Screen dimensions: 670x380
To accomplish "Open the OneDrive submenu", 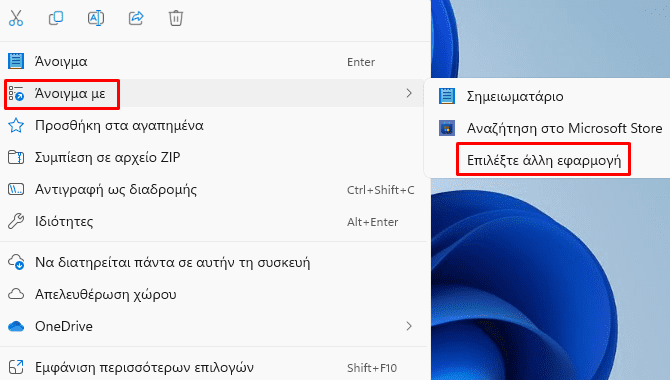I will pos(214,326).
